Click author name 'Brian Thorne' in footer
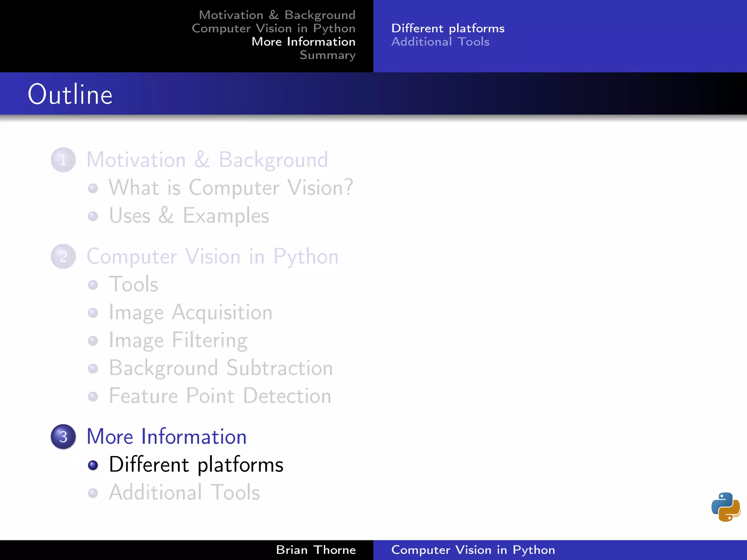This screenshot has height=560, width=747. pos(316,550)
